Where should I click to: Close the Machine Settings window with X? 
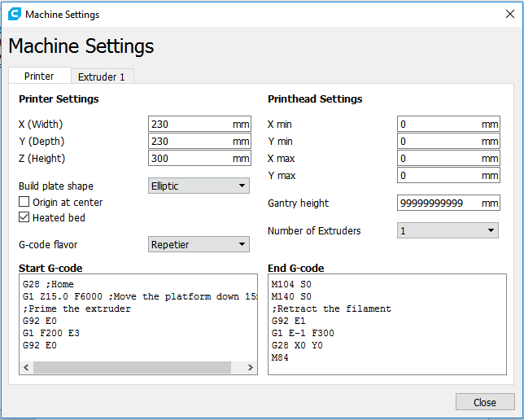(510, 14)
